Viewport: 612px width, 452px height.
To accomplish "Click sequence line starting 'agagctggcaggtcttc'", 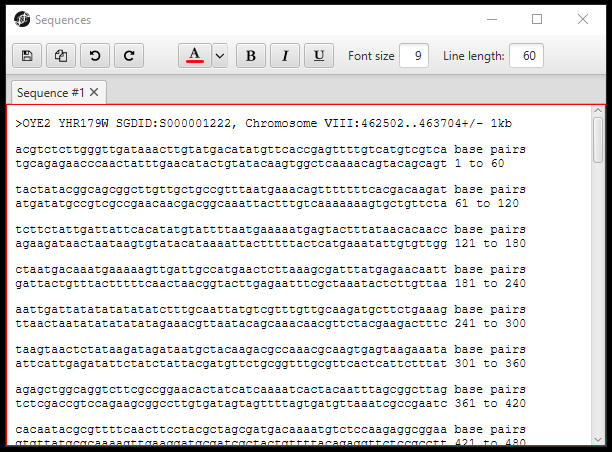I will pos(231,390).
